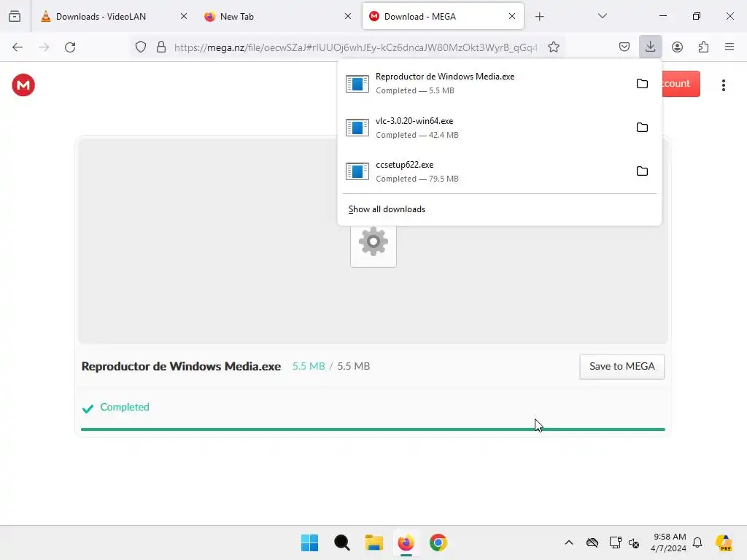This screenshot has width=747, height=560.
Task: Expand the list all tabs dropdown
Action: click(x=602, y=16)
